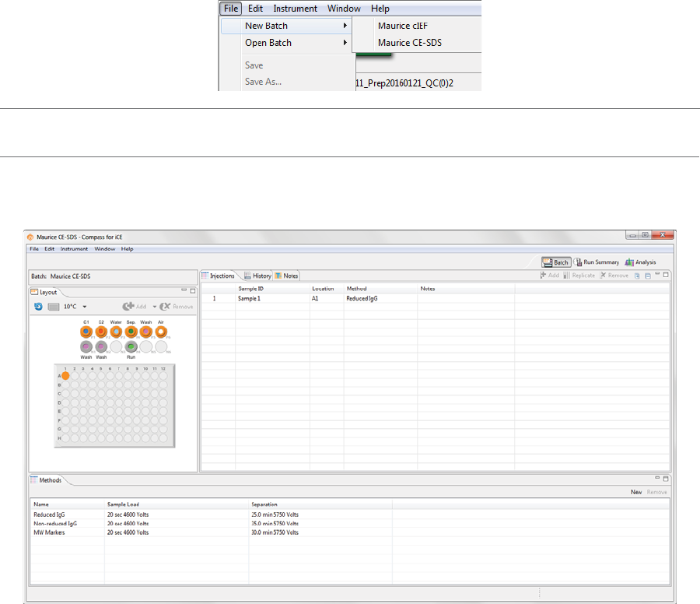Select the C1 cartridge vial
This screenshot has width=700, height=604.
tap(86, 332)
